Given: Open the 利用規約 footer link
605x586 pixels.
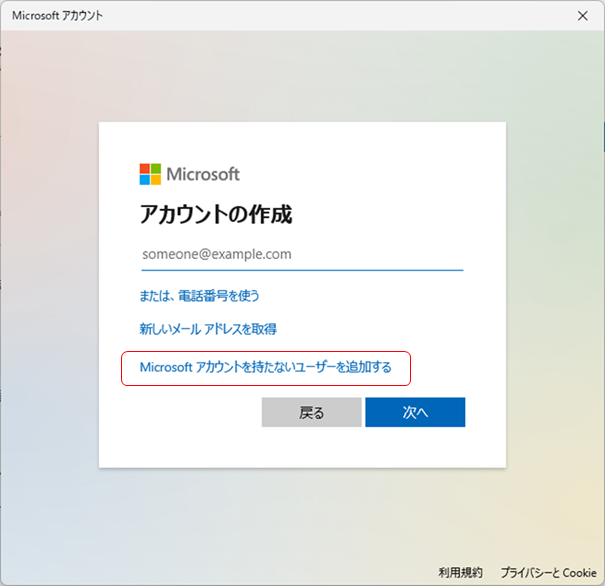Looking at the screenshot, I should tap(460, 573).
